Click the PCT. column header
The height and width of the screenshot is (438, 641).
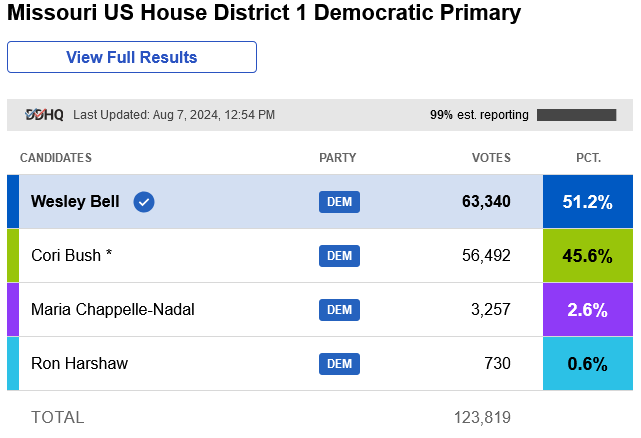(x=588, y=158)
